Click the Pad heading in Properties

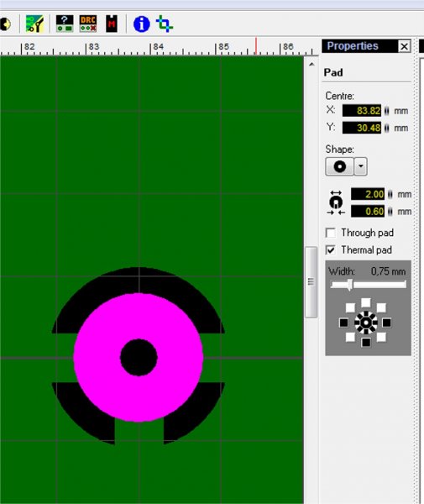333,72
